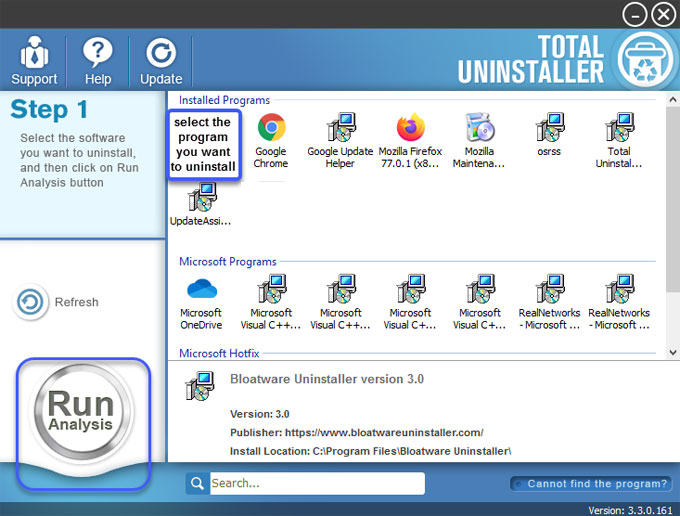Click the search magnifier icon
Viewport: 680px width, 516px height.
197,483
